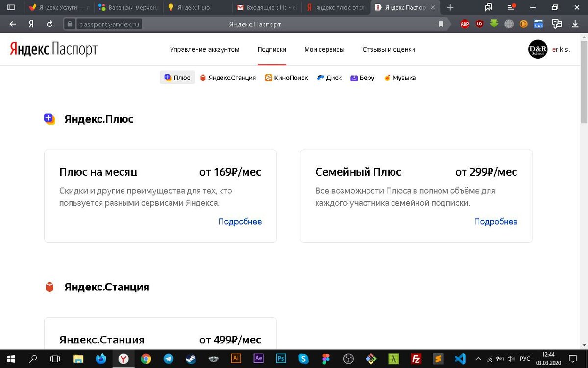Close the Яндекс.Паспорт tab
Image resolution: width=588 pixels, height=368 pixels.
pos(432,8)
